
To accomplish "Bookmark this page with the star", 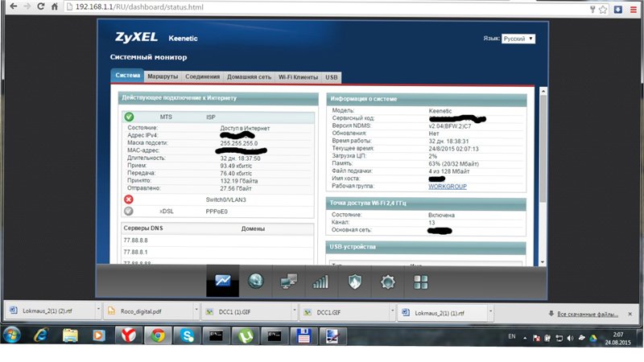I will [x=602, y=10].
